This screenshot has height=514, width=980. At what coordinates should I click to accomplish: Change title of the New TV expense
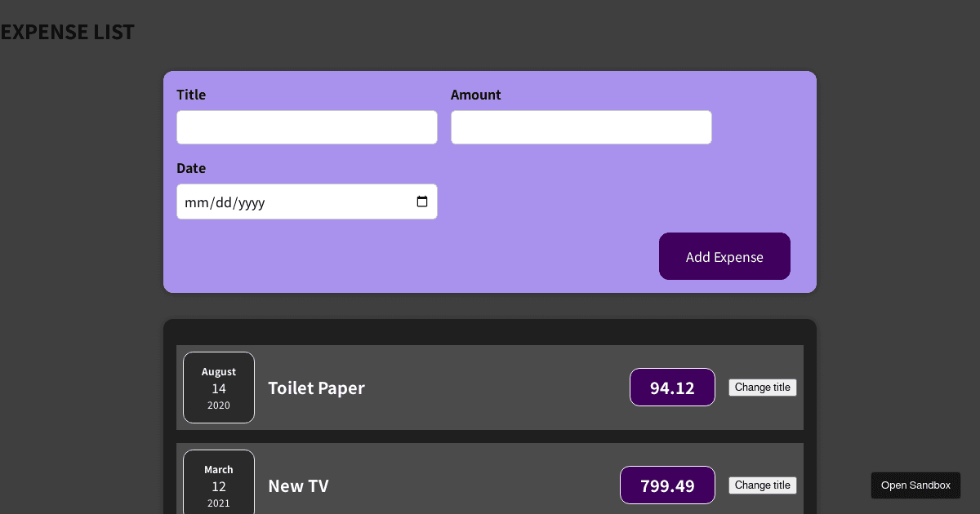point(762,485)
